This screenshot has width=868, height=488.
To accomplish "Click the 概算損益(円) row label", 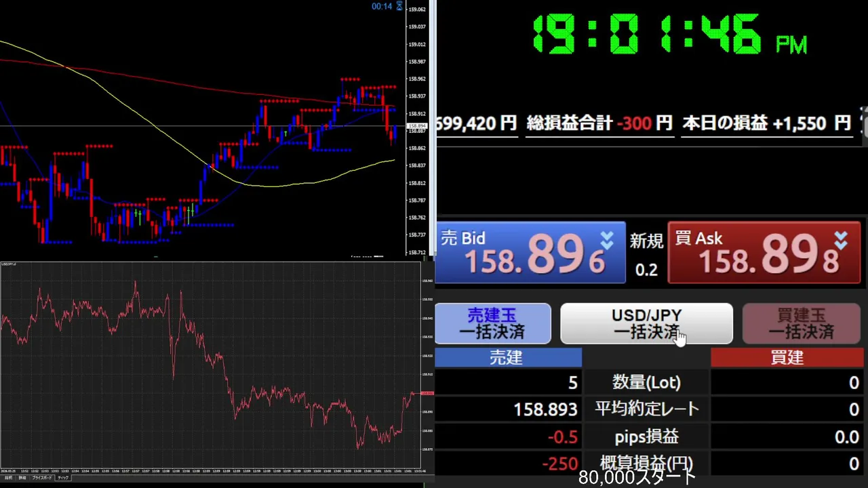I will tap(646, 464).
